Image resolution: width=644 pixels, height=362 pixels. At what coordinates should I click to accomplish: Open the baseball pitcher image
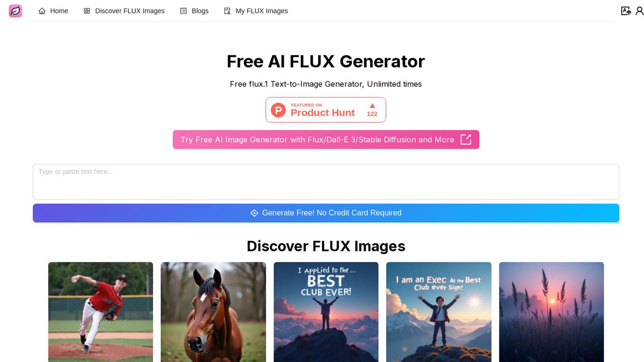point(100,312)
